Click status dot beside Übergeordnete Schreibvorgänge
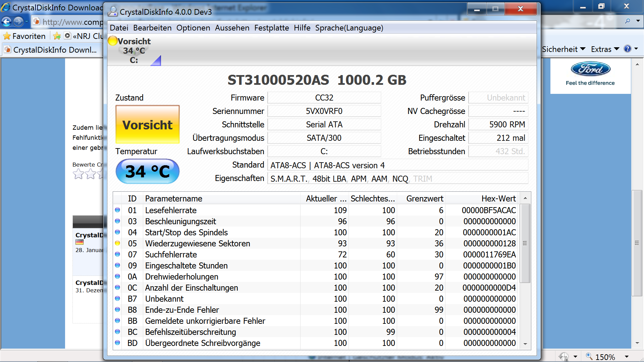 117,343
